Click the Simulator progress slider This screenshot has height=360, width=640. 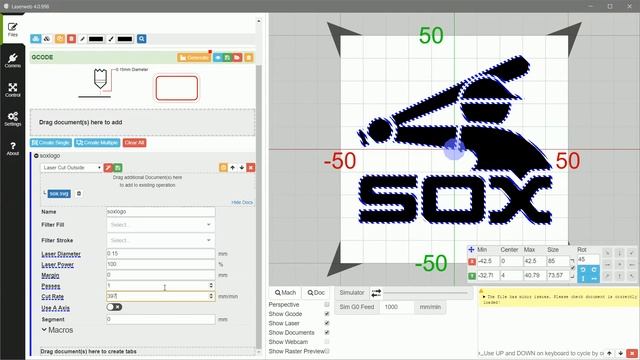tap(426, 293)
